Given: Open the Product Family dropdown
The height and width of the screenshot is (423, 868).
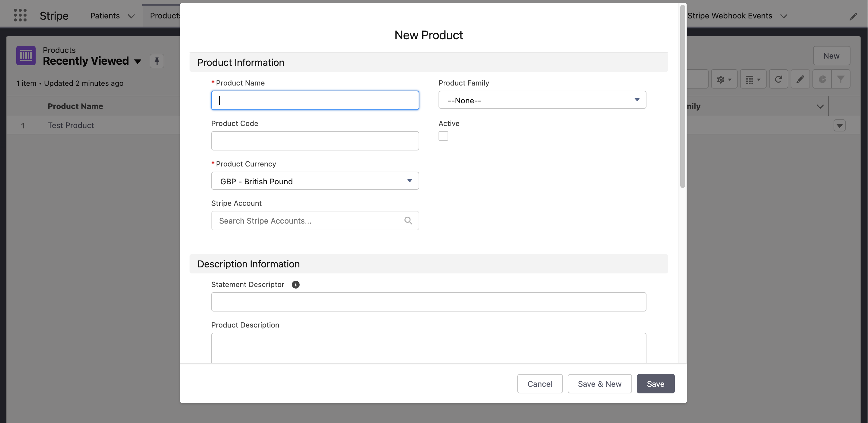Looking at the screenshot, I should pos(542,100).
